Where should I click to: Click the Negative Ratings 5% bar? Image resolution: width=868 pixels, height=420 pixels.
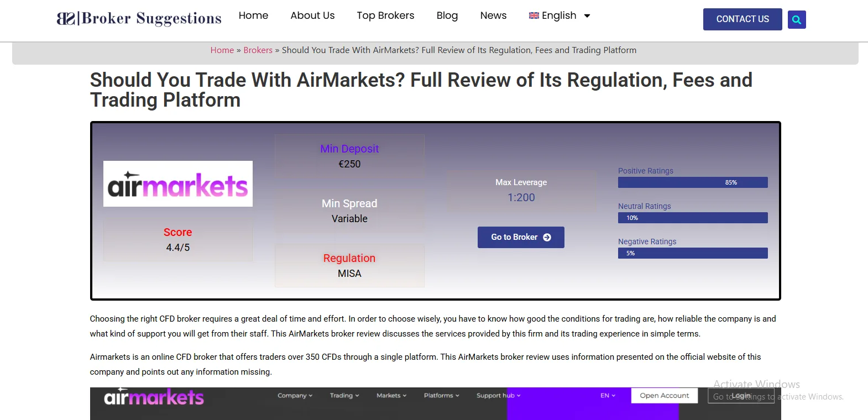(693, 253)
